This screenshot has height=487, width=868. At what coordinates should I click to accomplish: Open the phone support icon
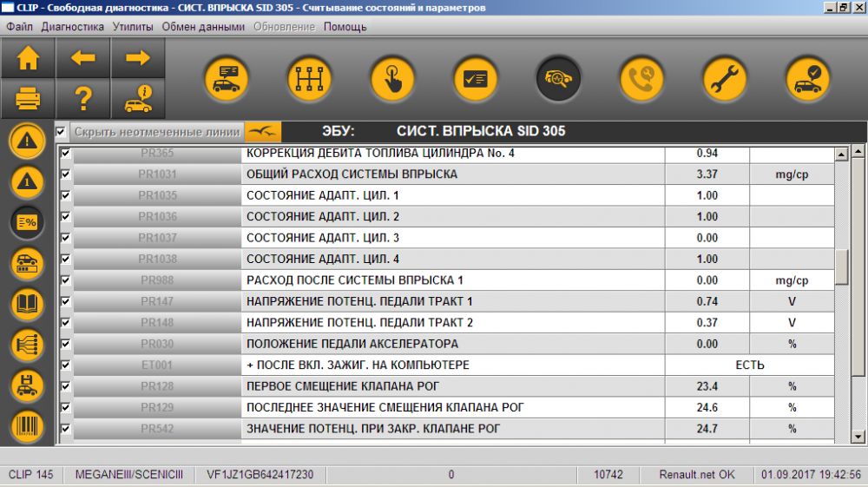(641, 79)
